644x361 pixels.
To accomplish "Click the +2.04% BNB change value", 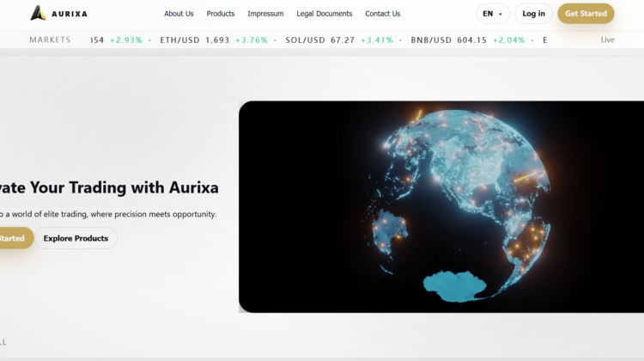I will point(509,40).
